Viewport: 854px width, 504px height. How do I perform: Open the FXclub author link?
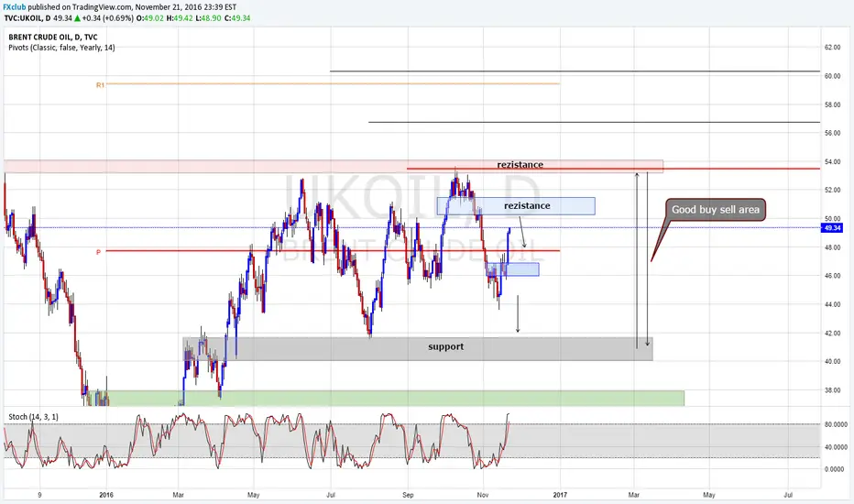tap(15, 7)
